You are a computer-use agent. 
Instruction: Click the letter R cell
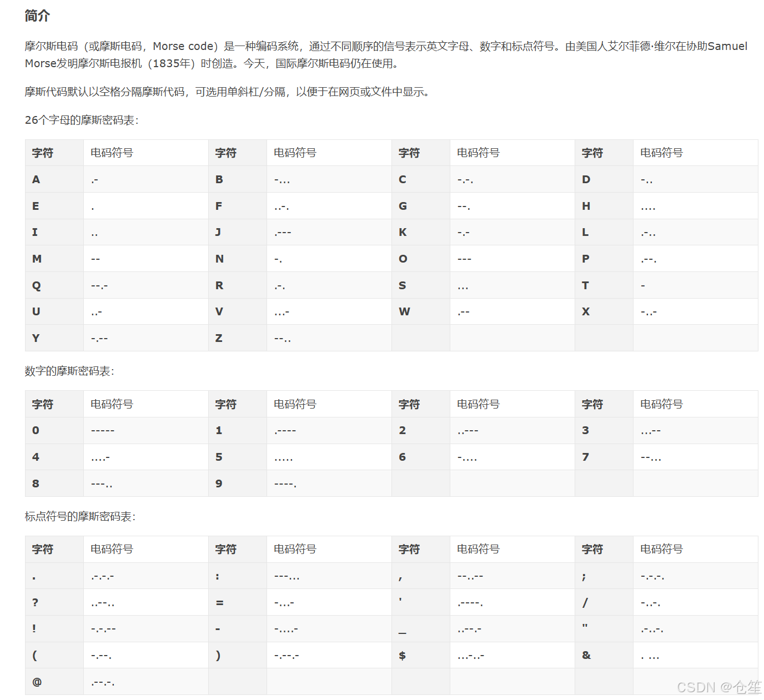click(x=238, y=285)
